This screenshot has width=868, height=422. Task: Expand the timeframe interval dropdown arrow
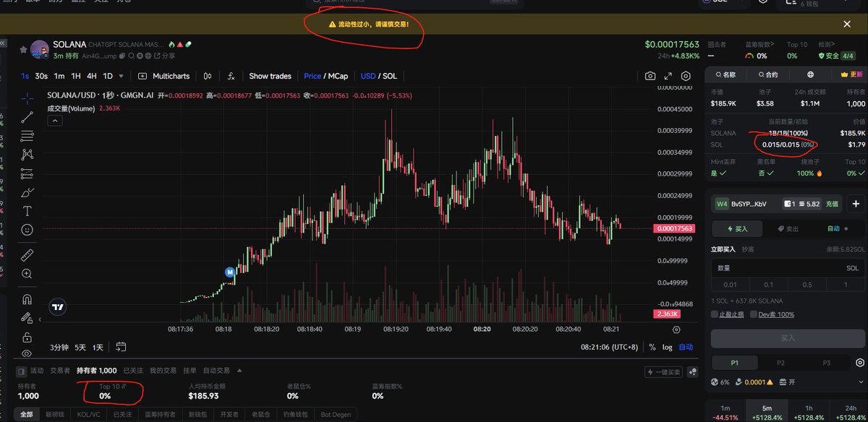tap(121, 76)
